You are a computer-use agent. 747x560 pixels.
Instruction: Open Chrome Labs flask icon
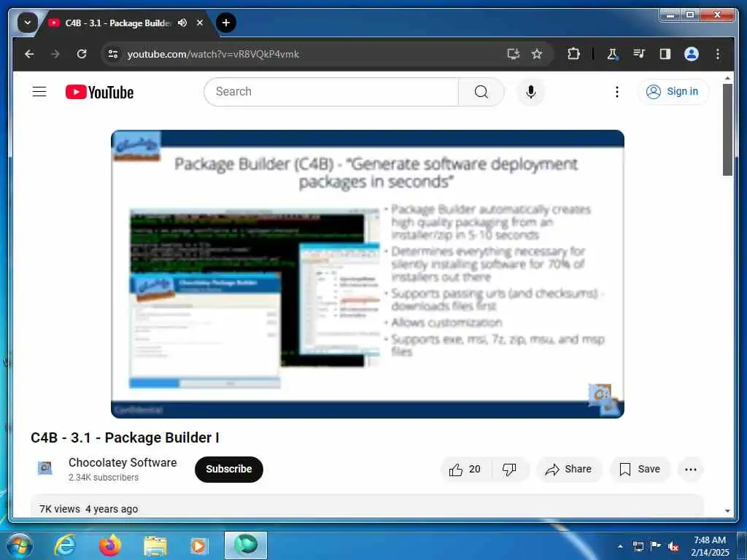coord(612,54)
